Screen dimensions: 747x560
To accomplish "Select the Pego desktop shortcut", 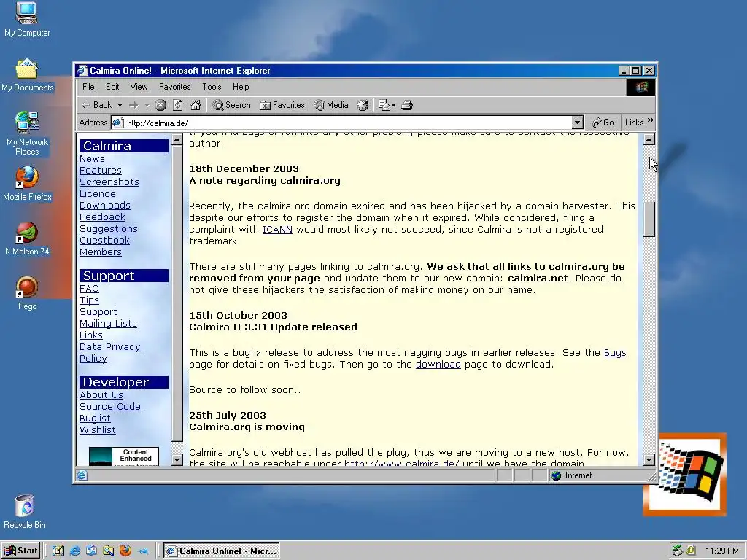I will click(x=27, y=293).
